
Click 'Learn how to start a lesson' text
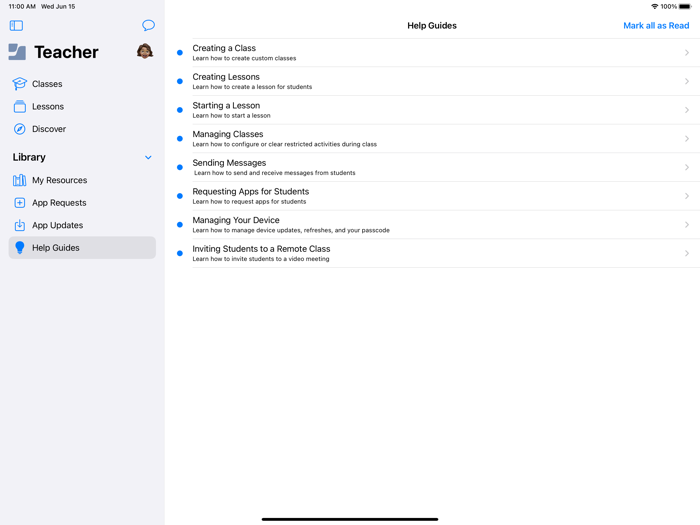coord(231,115)
